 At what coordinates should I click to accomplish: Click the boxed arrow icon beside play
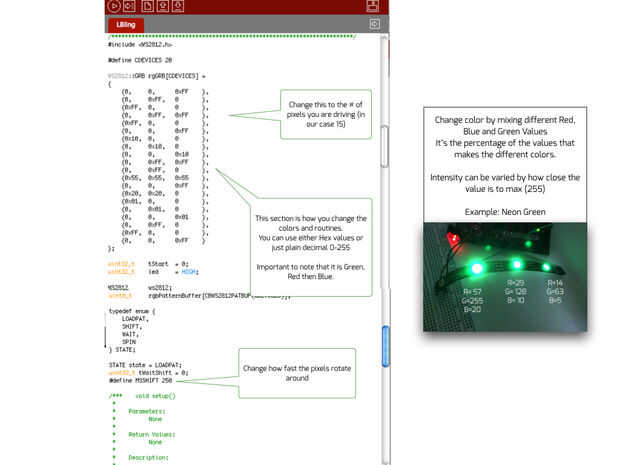tap(129, 6)
